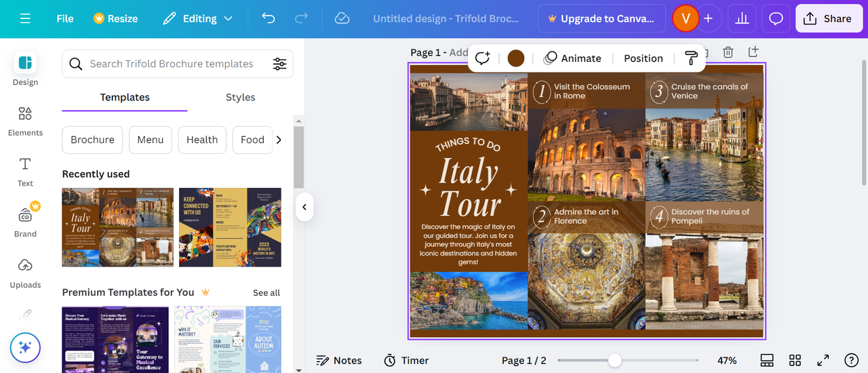This screenshot has height=373, width=868.
Task: Open search filter options icon
Action: 279,64
